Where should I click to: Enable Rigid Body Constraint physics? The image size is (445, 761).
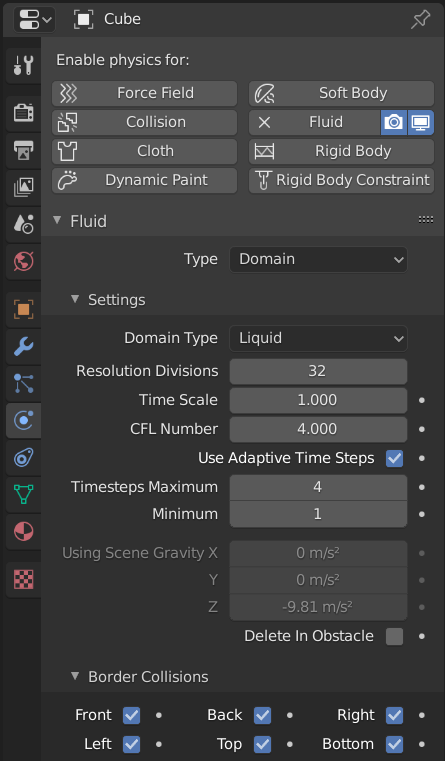click(x=341, y=180)
